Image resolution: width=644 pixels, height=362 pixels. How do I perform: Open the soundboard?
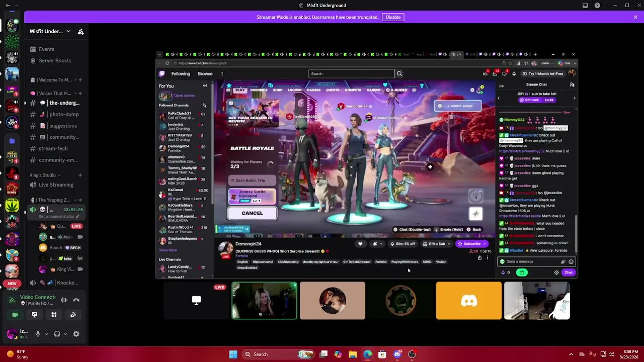(73, 315)
